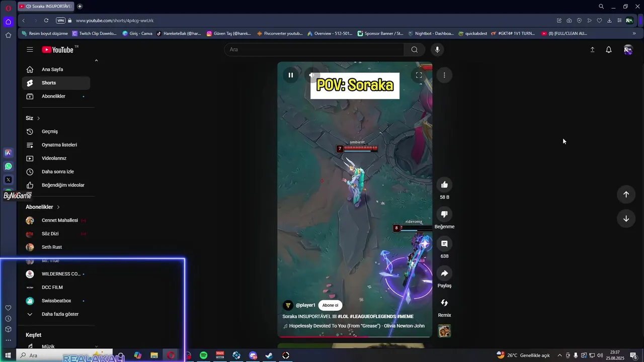644x362 pixels.
Task: Open the YouTube account avatar menu
Action: (x=628, y=49)
